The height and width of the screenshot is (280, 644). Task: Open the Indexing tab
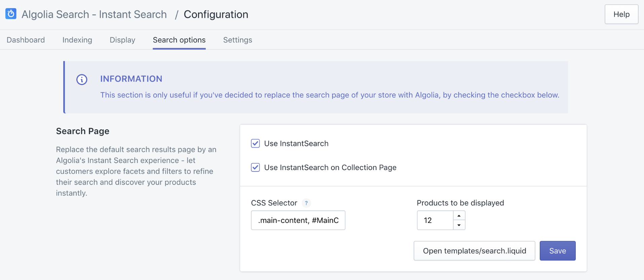(77, 40)
